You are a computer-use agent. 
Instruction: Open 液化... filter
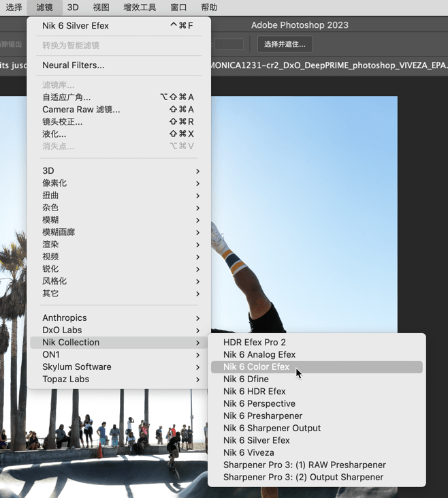[118, 134]
